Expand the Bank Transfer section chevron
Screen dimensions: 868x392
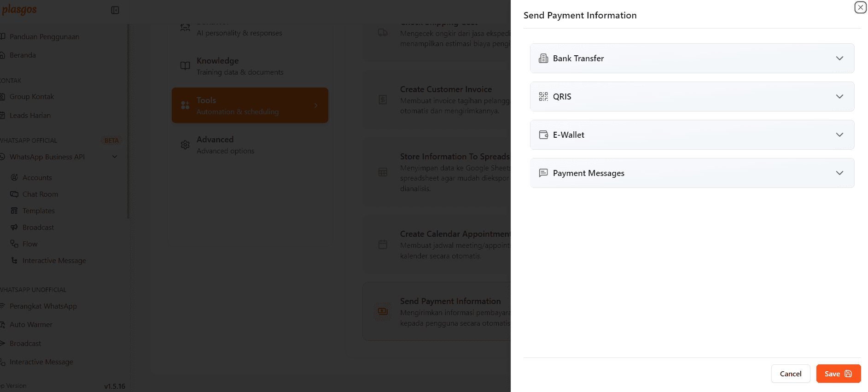(x=839, y=59)
